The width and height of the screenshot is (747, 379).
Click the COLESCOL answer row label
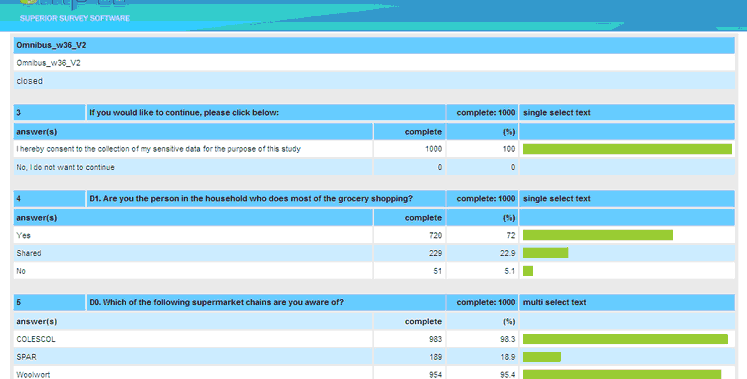coord(36,339)
